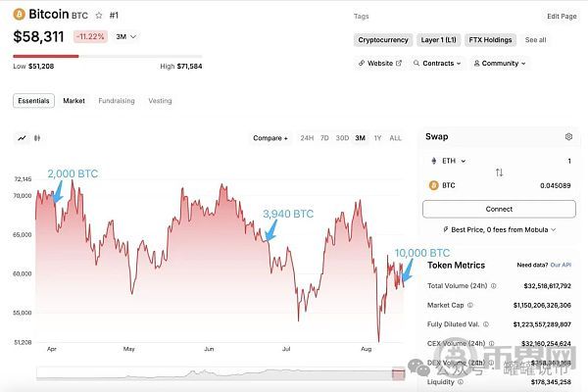Viewport: 588px width, 392px height.
Task: Click info icon beside Total Volume (24h)
Action: 493,286
